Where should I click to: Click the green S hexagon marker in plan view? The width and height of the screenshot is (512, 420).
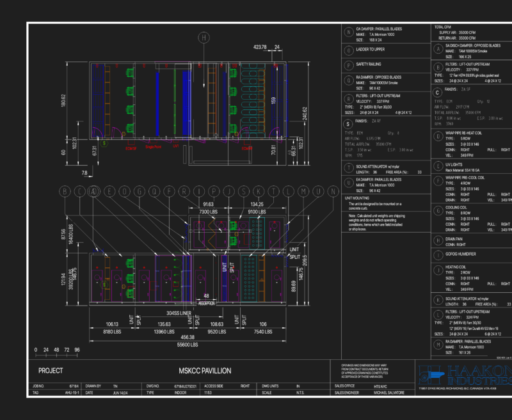tap(104, 143)
